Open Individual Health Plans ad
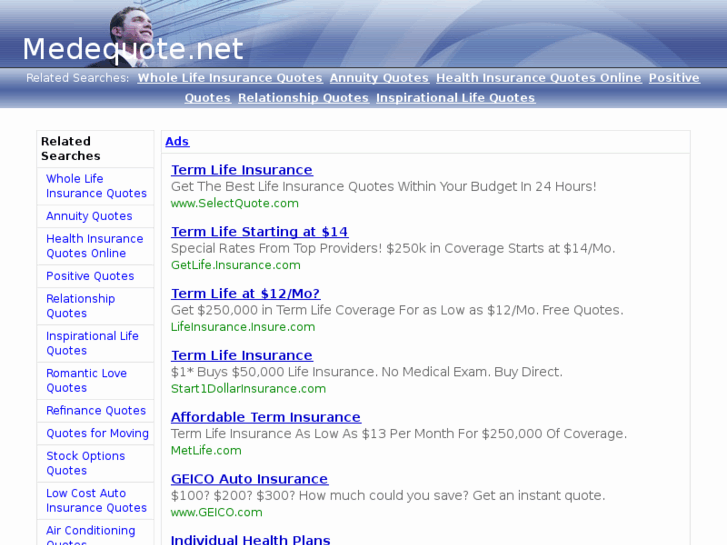Screen dimensions: 727x545 click(250, 539)
